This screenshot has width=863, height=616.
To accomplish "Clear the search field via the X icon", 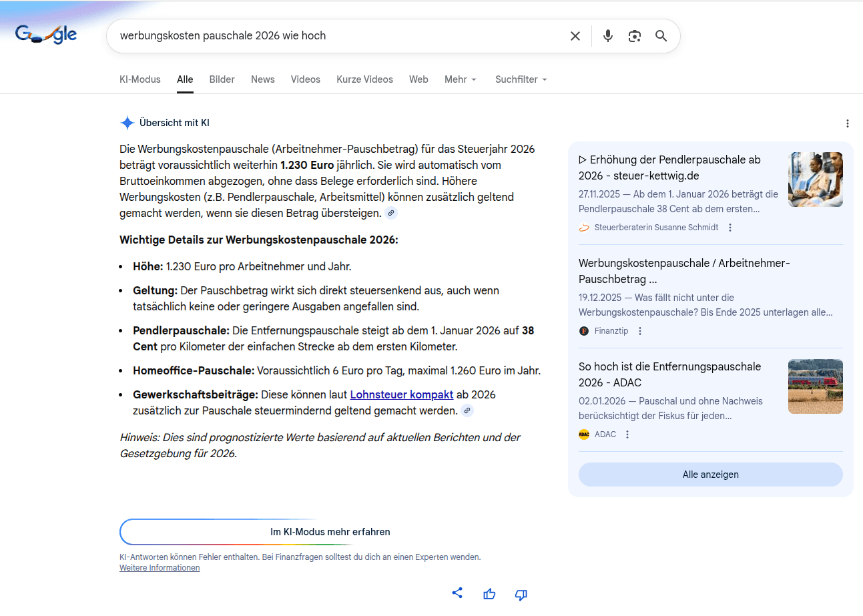I will [x=575, y=35].
